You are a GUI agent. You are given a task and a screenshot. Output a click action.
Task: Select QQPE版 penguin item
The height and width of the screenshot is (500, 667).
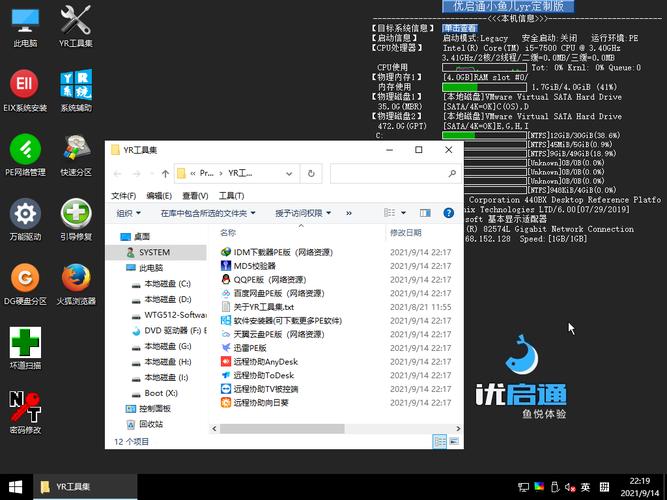[x=264, y=280]
